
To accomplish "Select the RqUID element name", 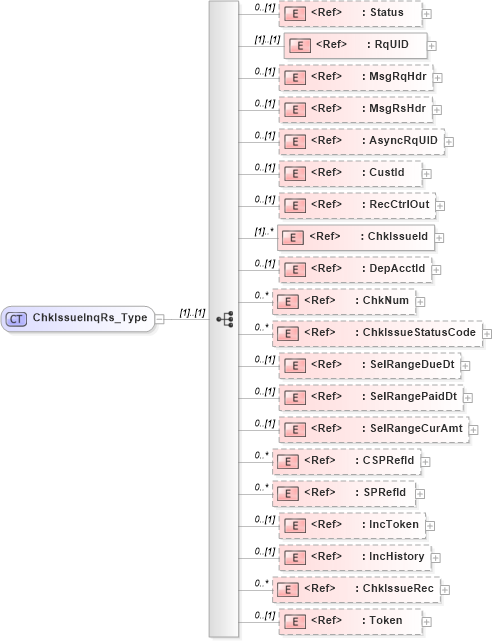I will pyautogui.click(x=391, y=44).
